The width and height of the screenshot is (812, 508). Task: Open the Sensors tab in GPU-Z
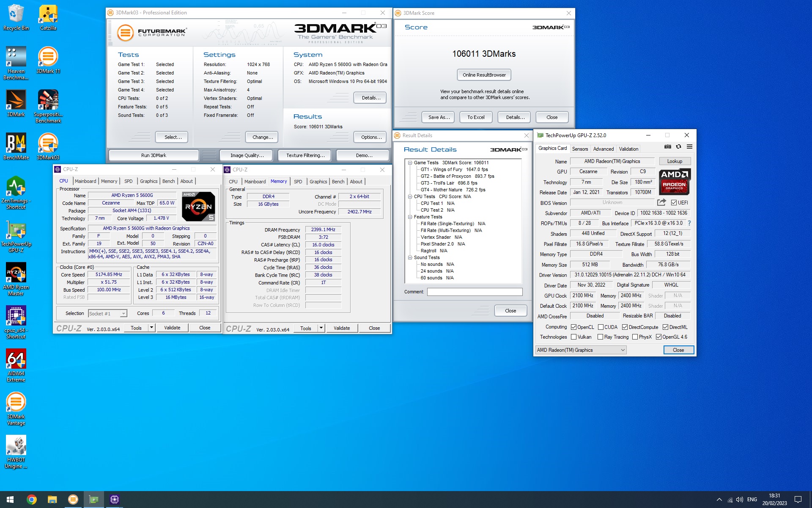pos(580,149)
